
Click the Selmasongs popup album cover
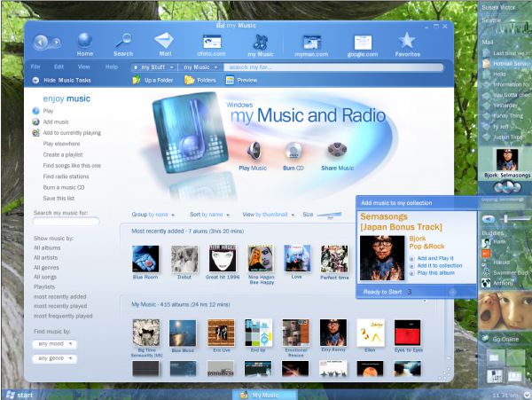click(382, 258)
